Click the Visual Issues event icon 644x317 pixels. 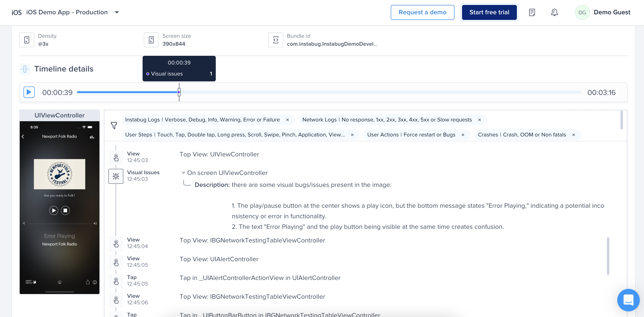click(x=116, y=176)
